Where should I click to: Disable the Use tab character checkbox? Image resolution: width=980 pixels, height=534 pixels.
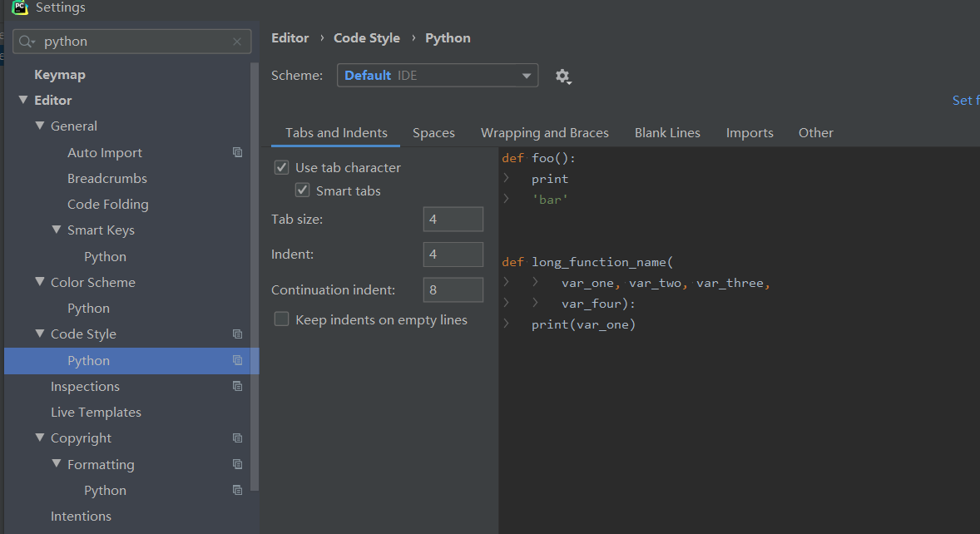coord(282,167)
